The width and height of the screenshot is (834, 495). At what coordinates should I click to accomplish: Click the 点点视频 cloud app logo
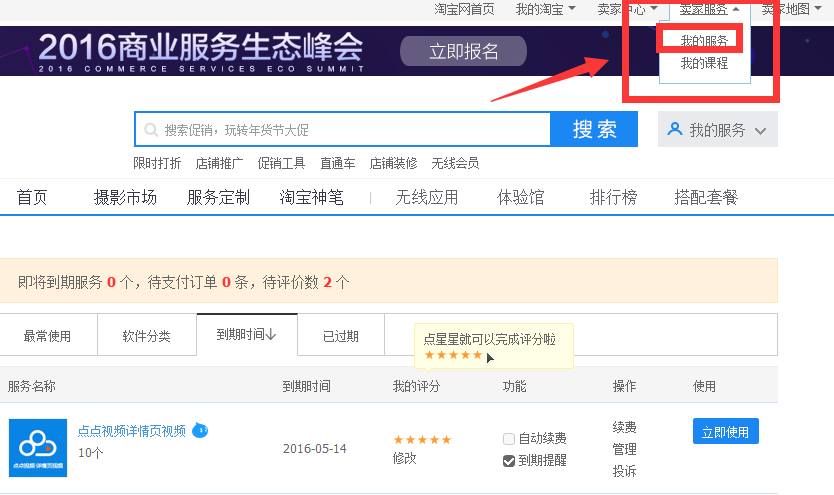point(38,448)
